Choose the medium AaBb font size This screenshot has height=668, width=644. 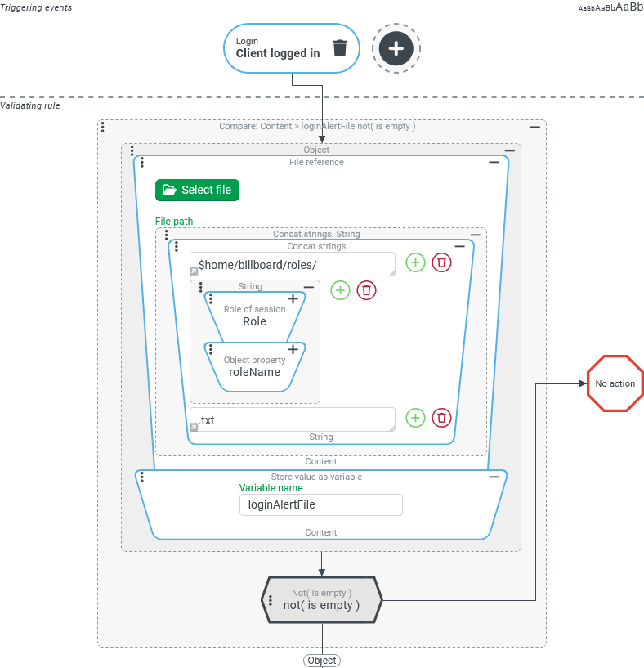click(606, 7)
